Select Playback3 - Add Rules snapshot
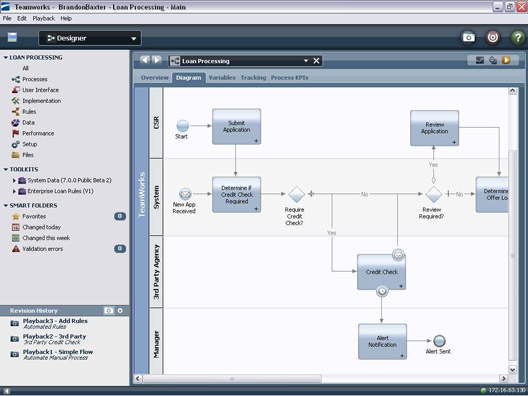The width and height of the screenshot is (528, 396). [x=55, y=323]
